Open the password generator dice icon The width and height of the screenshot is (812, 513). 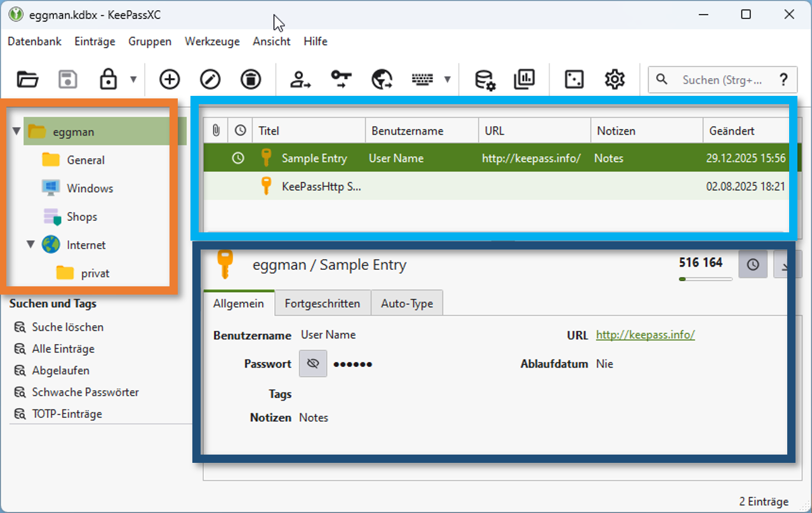click(x=574, y=79)
